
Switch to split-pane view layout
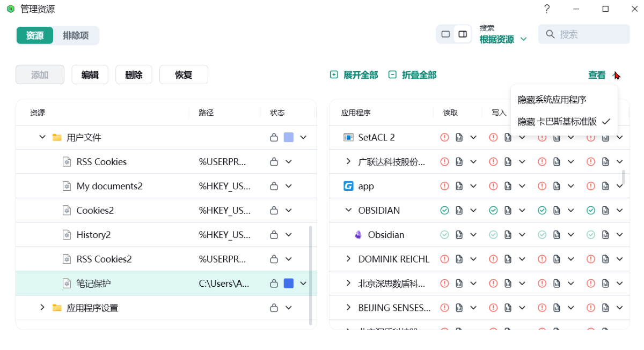tap(463, 34)
